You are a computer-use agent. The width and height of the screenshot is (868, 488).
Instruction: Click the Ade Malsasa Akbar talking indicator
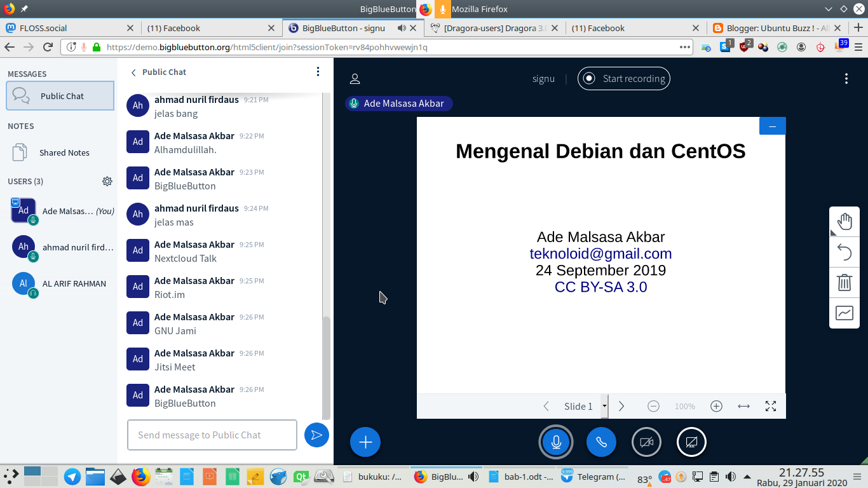coord(399,104)
